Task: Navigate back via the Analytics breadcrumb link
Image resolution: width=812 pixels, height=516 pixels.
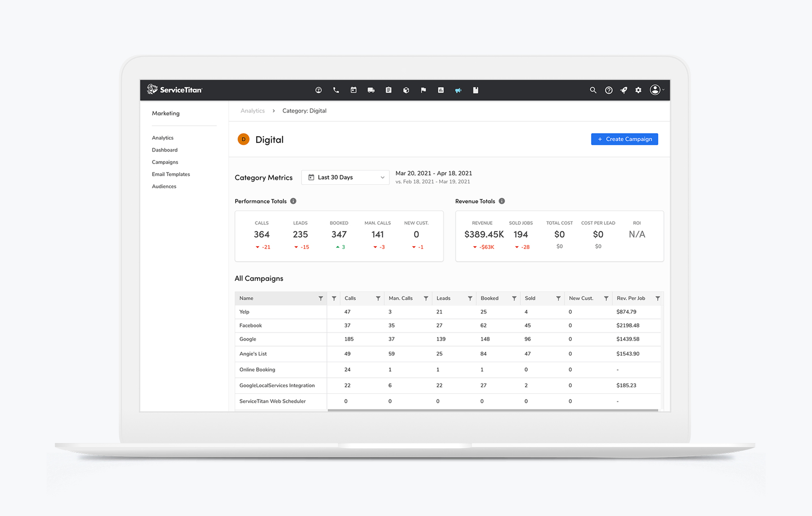Action: [x=252, y=111]
